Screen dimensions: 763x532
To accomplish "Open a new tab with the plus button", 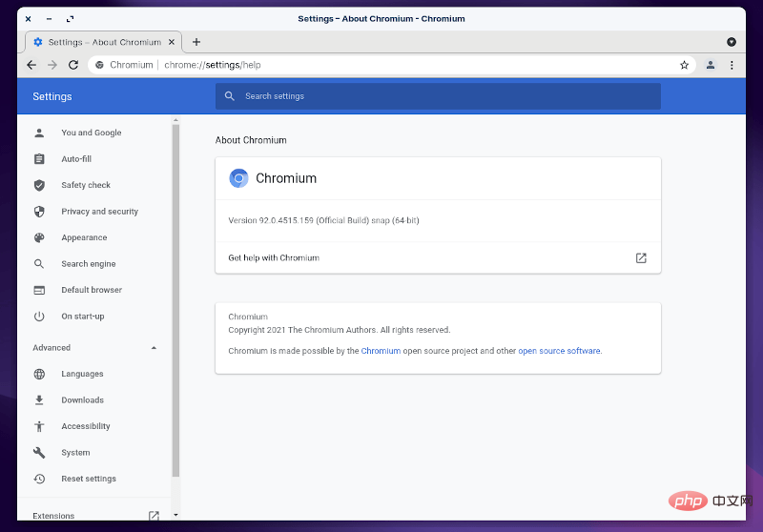I will 196,42.
